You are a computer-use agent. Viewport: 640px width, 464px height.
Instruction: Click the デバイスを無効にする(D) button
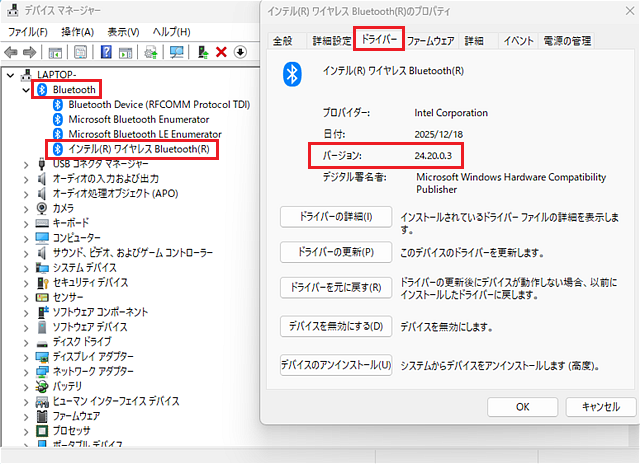pos(336,326)
